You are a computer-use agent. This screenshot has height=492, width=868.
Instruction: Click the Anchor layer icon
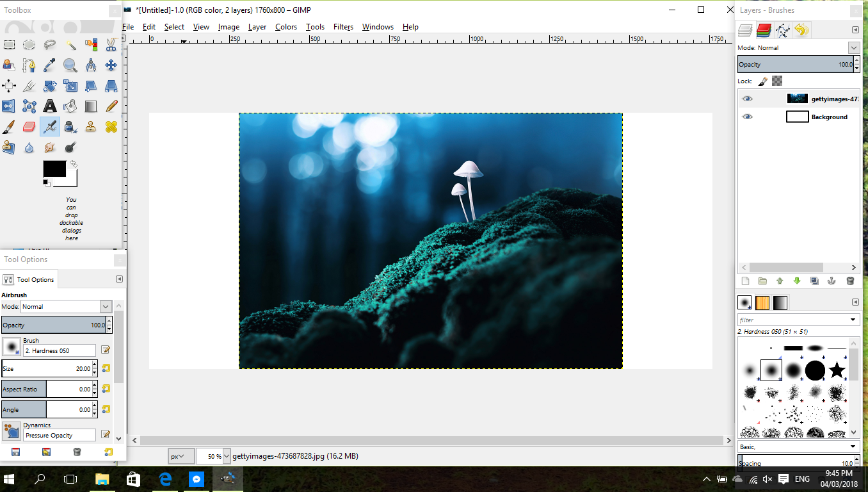pos(832,281)
